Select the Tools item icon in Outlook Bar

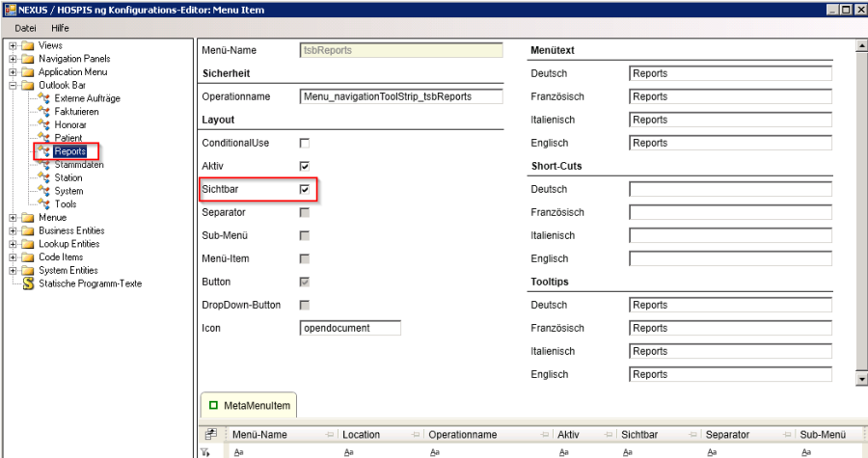point(43,204)
